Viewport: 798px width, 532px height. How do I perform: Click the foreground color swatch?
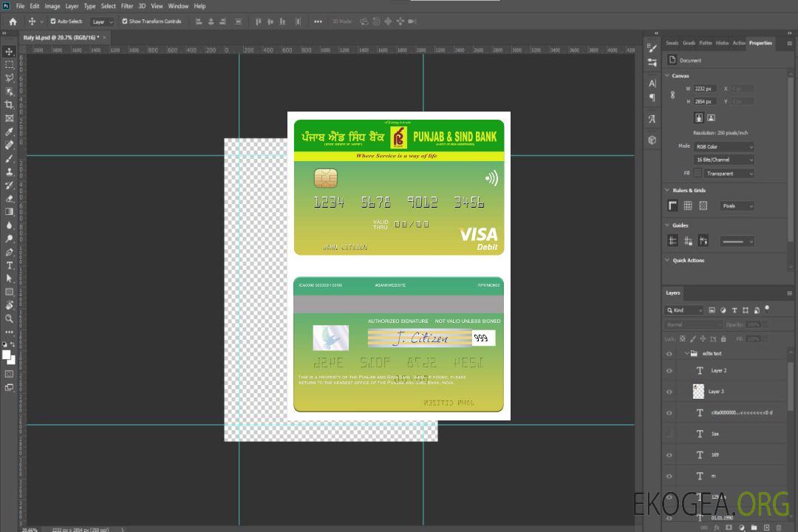coord(7,355)
